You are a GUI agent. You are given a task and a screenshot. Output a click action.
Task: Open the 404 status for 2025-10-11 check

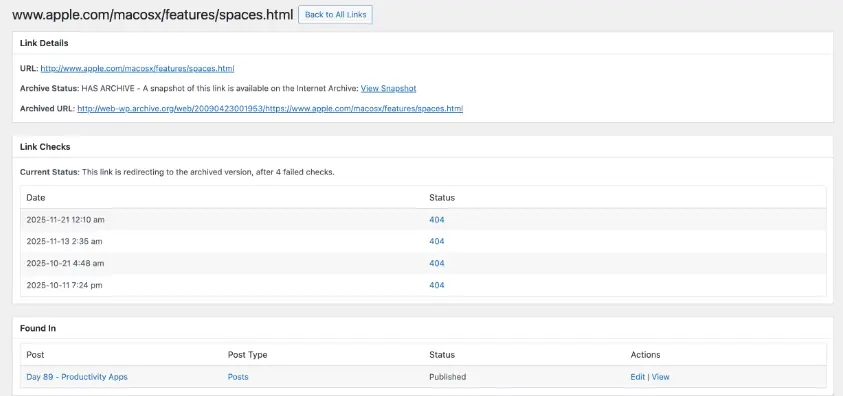(x=437, y=285)
